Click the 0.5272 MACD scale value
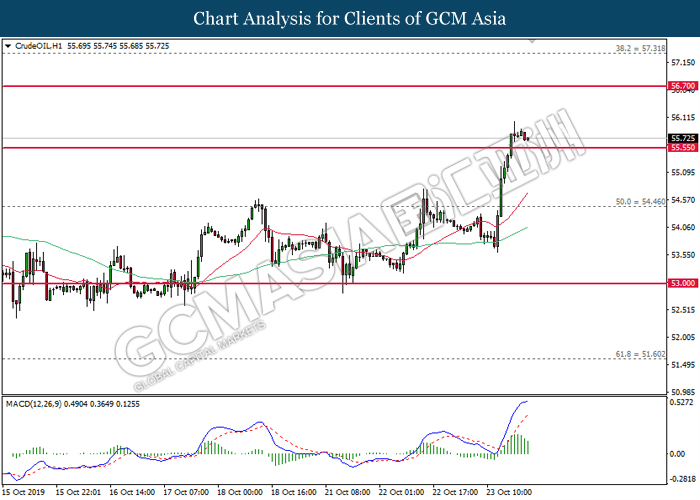This screenshot has width=700, height=500. pyautogui.click(x=682, y=403)
